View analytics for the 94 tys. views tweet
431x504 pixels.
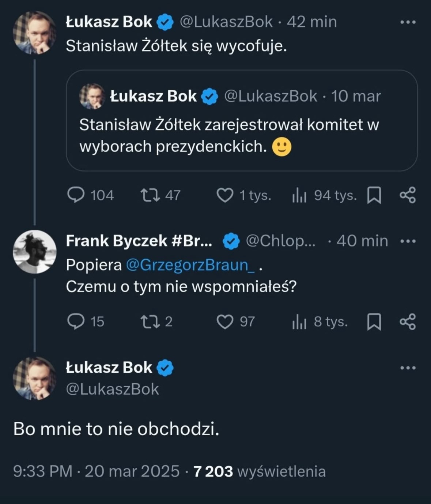click(x=299, y=195)
